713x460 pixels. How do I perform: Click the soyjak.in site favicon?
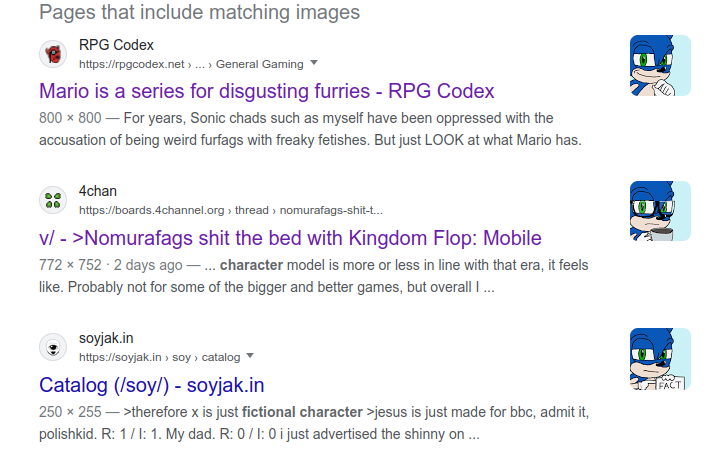tap(53, 347)
